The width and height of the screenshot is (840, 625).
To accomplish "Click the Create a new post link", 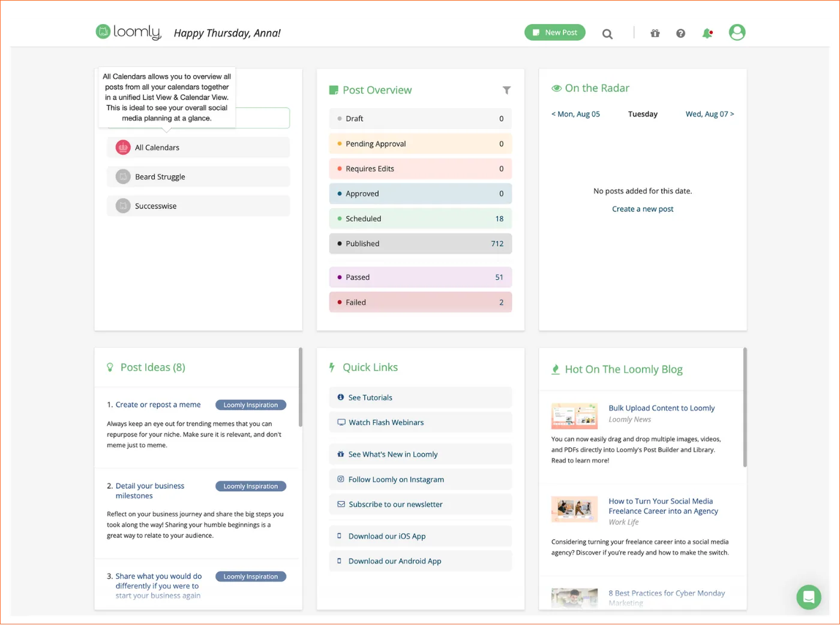I will (x=643, y=209).
